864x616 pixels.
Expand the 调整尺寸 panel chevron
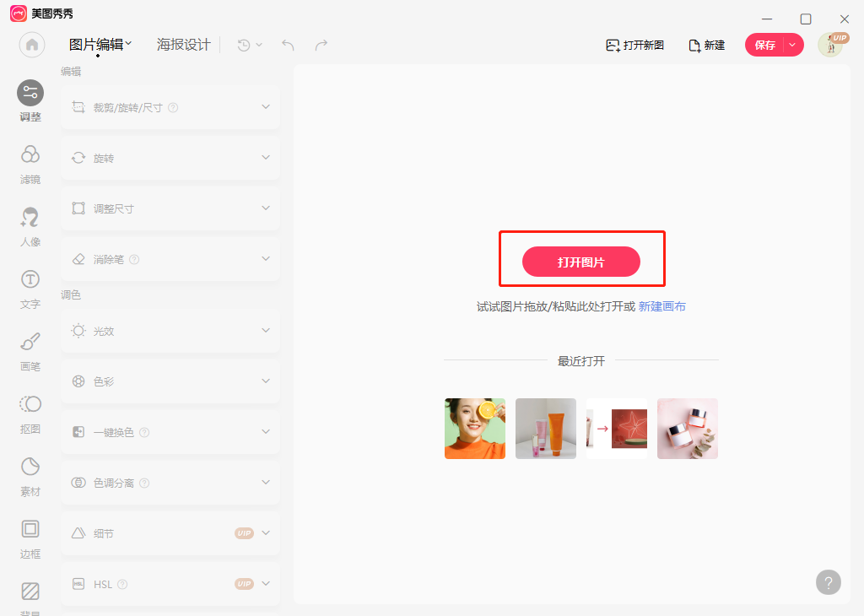point(266,208)
